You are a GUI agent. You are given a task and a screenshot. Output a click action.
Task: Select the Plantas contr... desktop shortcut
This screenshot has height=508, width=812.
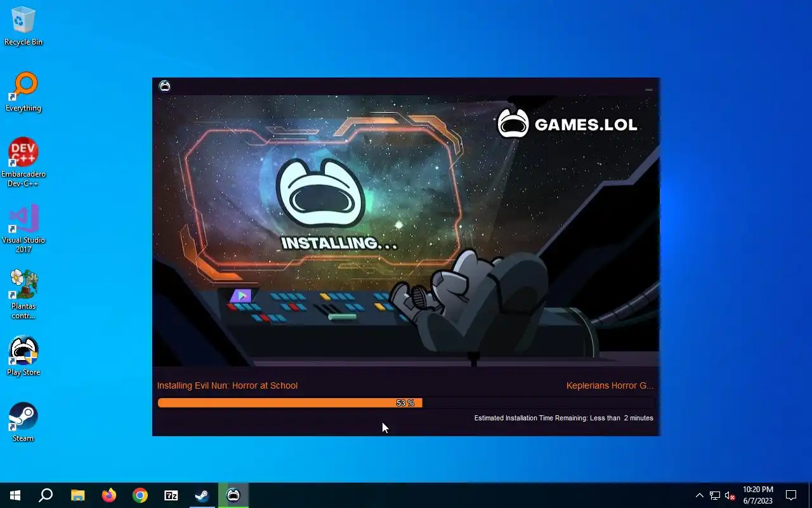23,295
